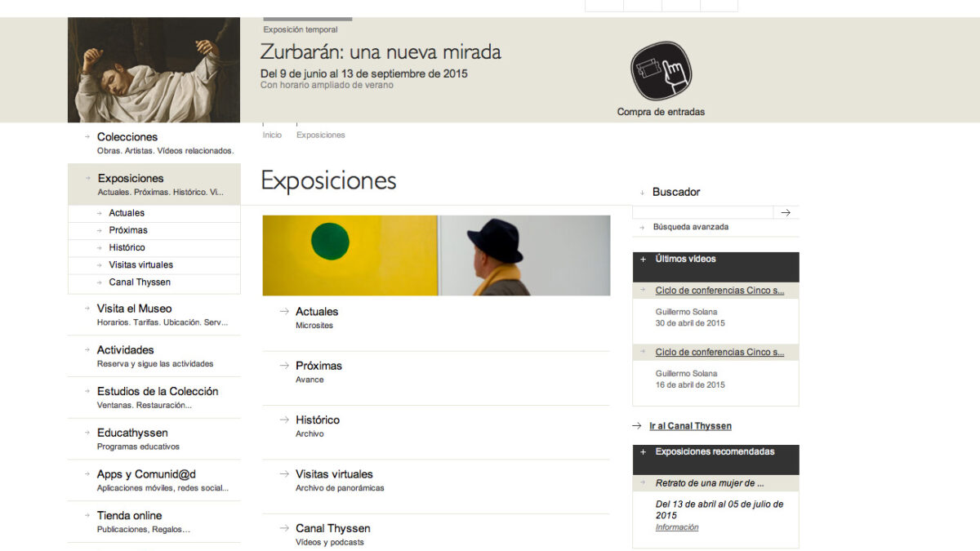Click the arrow icon next to Educathyssen
The image size is (980, 551).
(87, 433)
